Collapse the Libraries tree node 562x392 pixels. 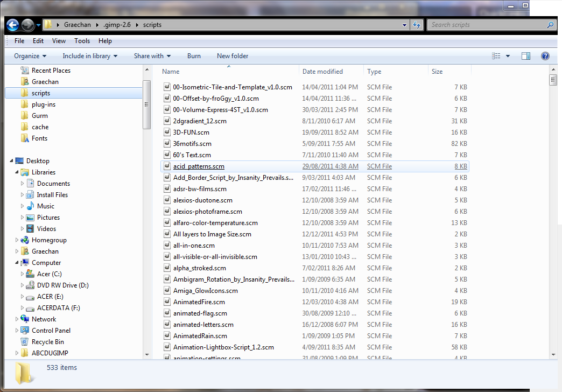pyautogui.click(x=17, y=172)
